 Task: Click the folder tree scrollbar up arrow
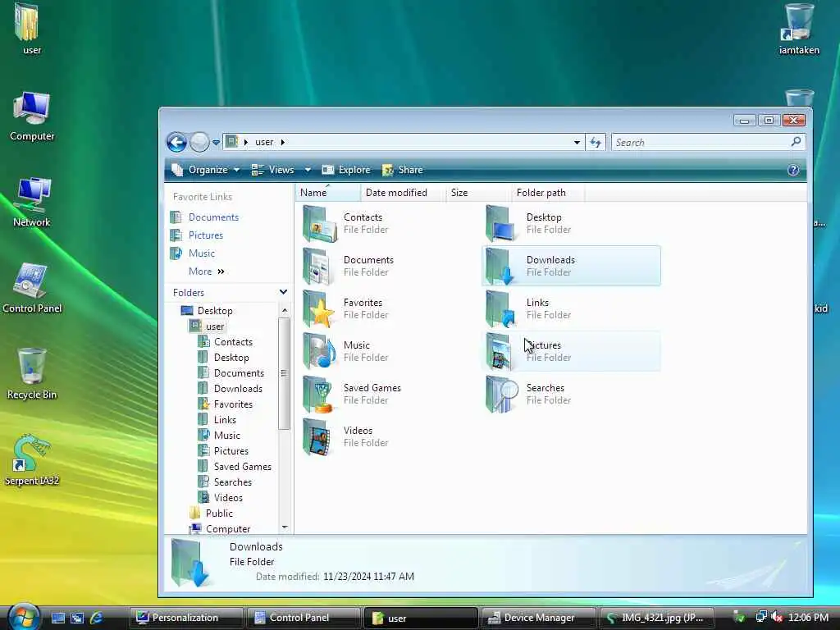[x=284, y=311]
